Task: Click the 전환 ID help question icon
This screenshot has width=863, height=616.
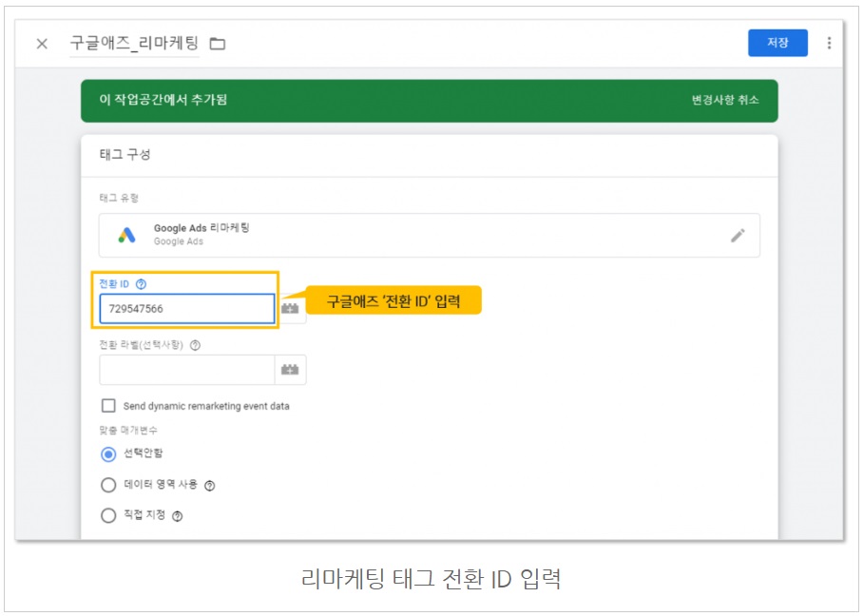Action: pos(141,284)
